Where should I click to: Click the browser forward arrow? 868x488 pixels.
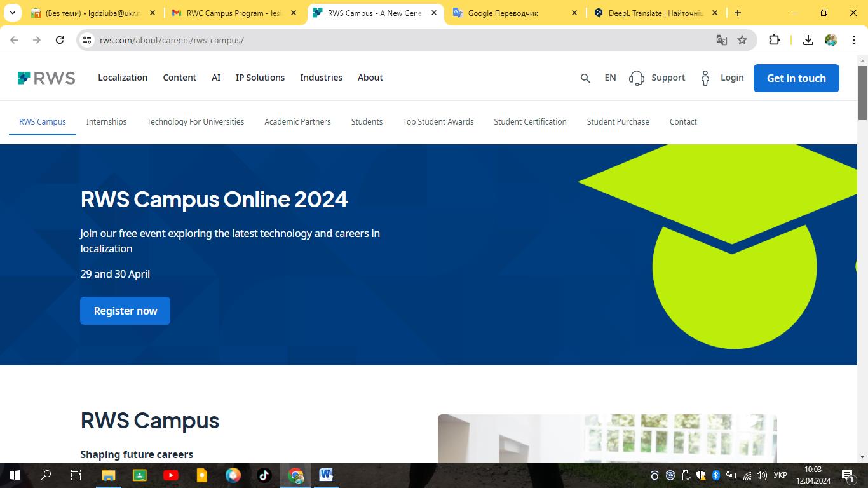37,40
